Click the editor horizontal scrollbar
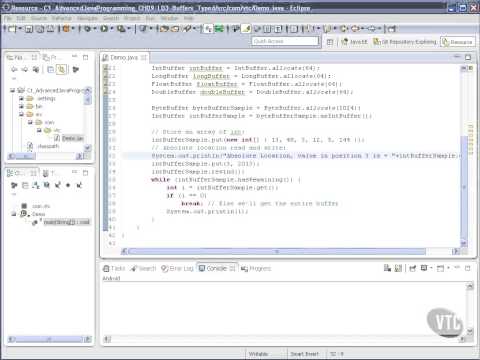 coord(277,252)
